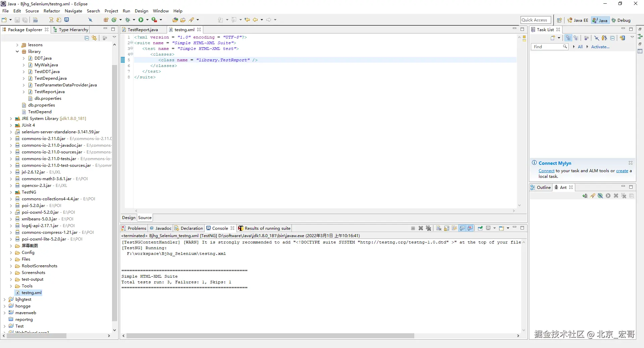Click the create local task link
This screenshot has width=644, height=348.
[622, 171]
